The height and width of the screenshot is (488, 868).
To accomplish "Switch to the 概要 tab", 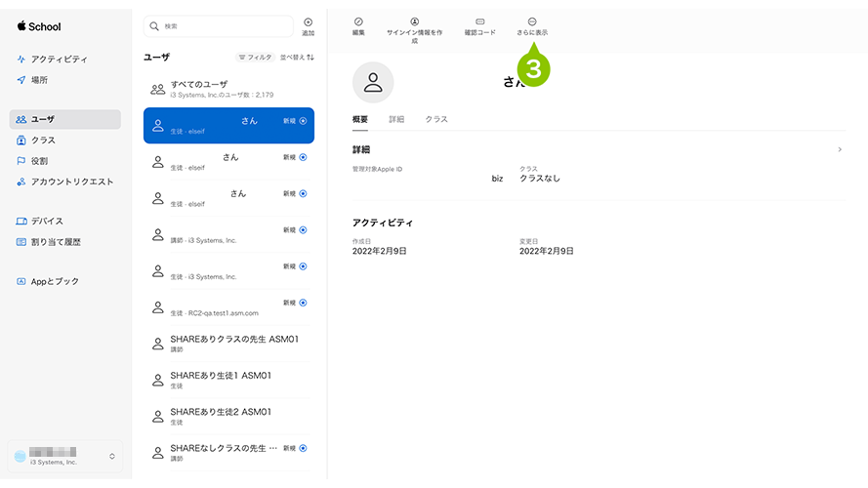I will [360, 119].
